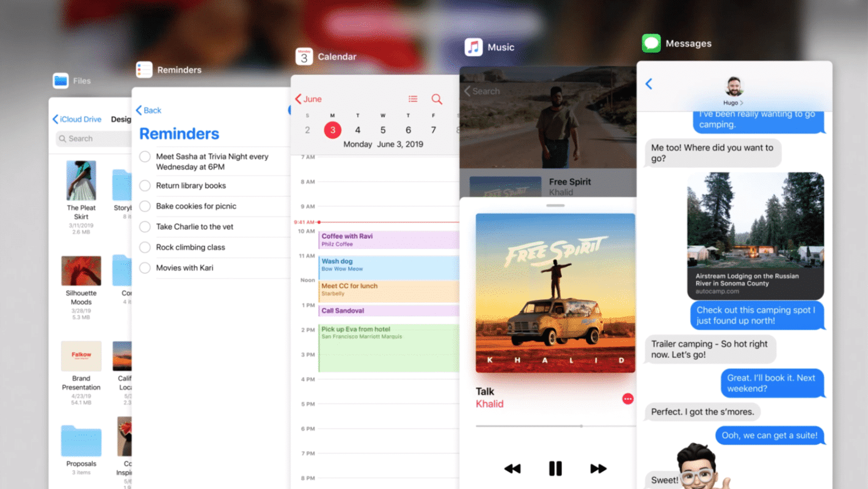
Task: Open the Calendar app icon
Action: [x=304, y=57]
